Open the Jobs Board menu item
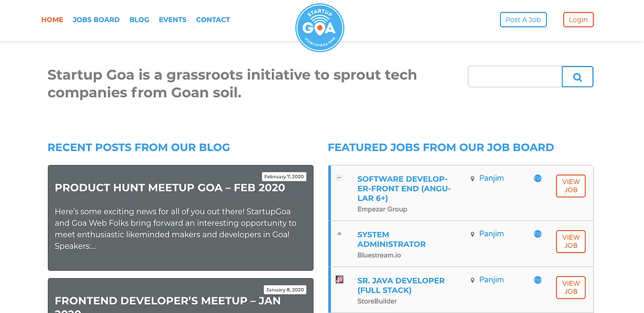The image size is (644, 313). coord(96,20)
